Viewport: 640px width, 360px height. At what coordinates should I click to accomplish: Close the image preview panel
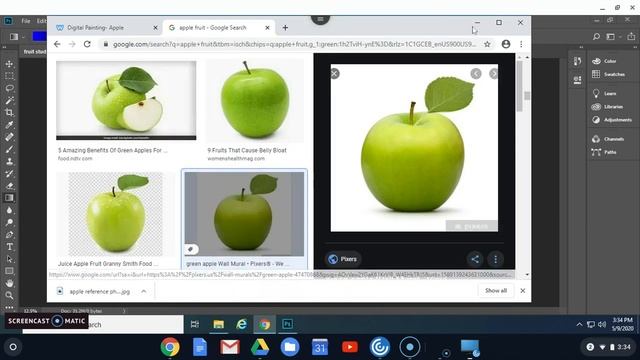[x=335, y=73]
